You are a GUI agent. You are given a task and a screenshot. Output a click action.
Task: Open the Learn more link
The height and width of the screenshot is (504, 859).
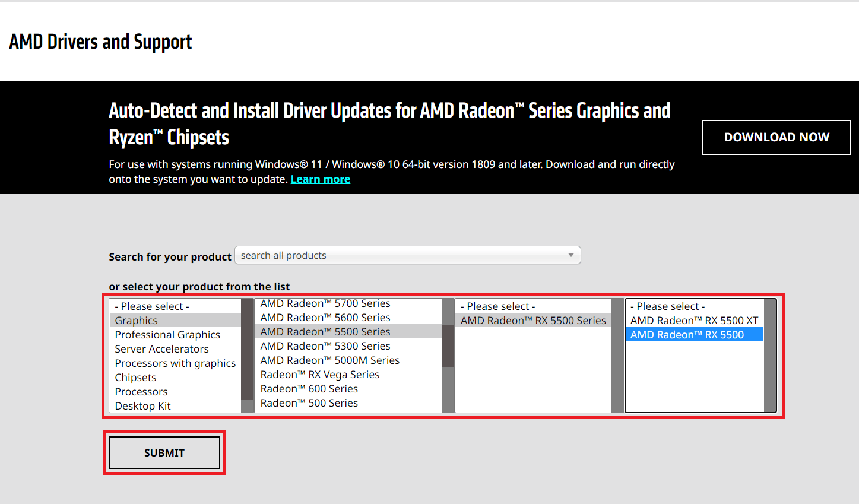pos(321,179)
